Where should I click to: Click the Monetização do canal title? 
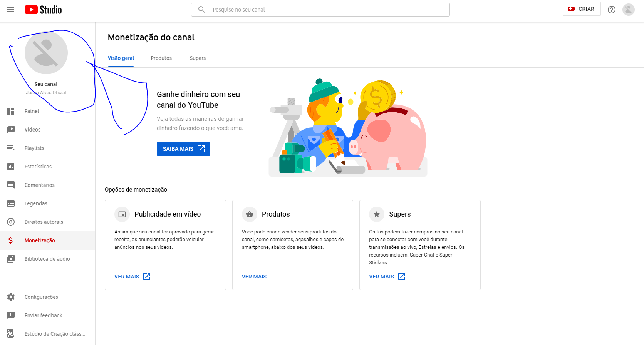(151, 37)
